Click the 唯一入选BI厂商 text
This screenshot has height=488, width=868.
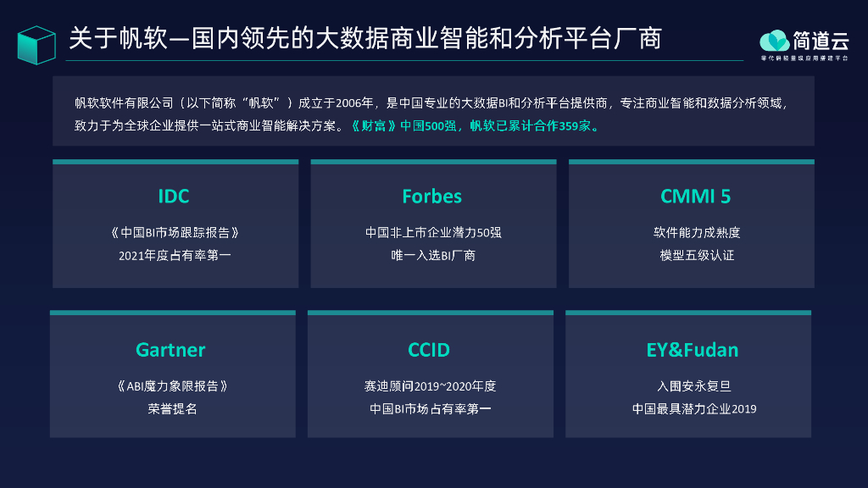(x=433, y=255)
